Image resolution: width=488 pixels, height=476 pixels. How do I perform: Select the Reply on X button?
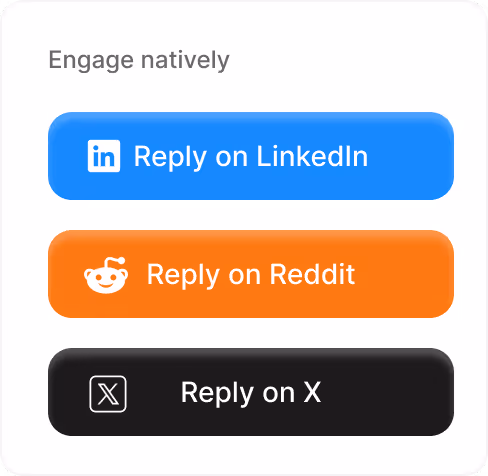251,392
